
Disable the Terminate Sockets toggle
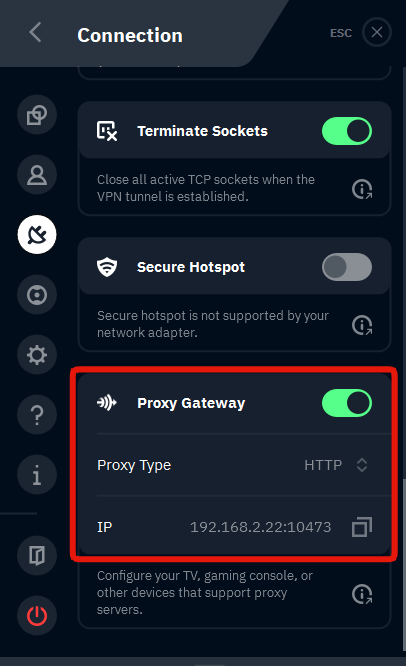click(347, 131)
